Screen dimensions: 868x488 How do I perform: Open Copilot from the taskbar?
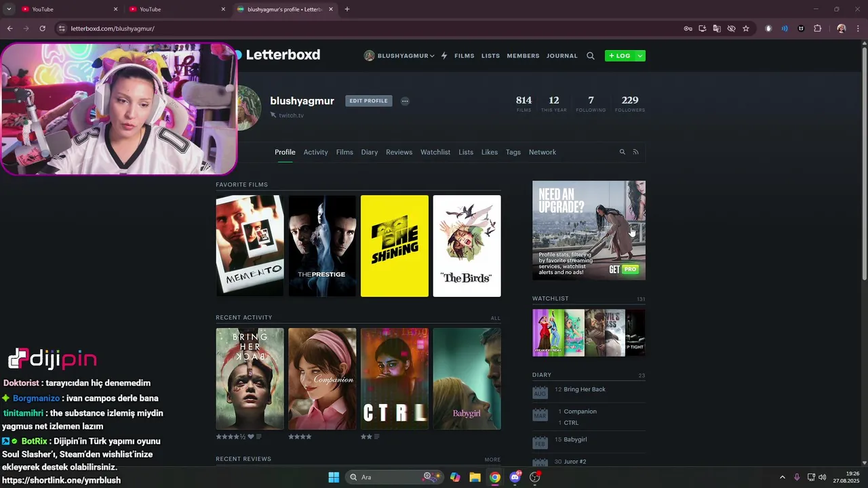tap(455, 477)
